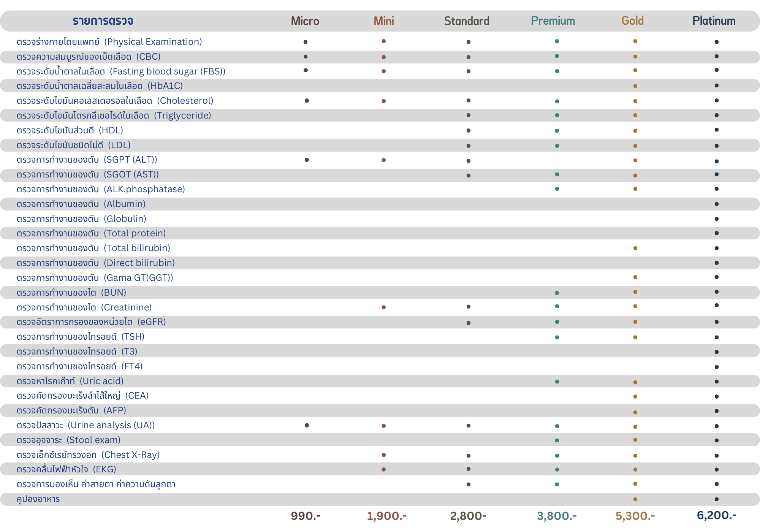Select the Urine analysis (UA) row label

[85, 425]
